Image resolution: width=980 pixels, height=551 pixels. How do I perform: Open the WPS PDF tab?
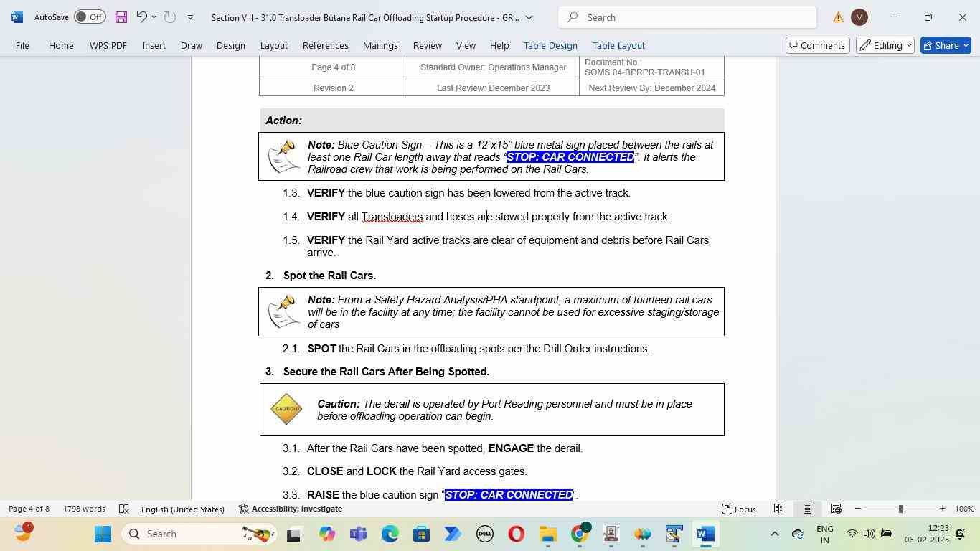tap(108, 45)
